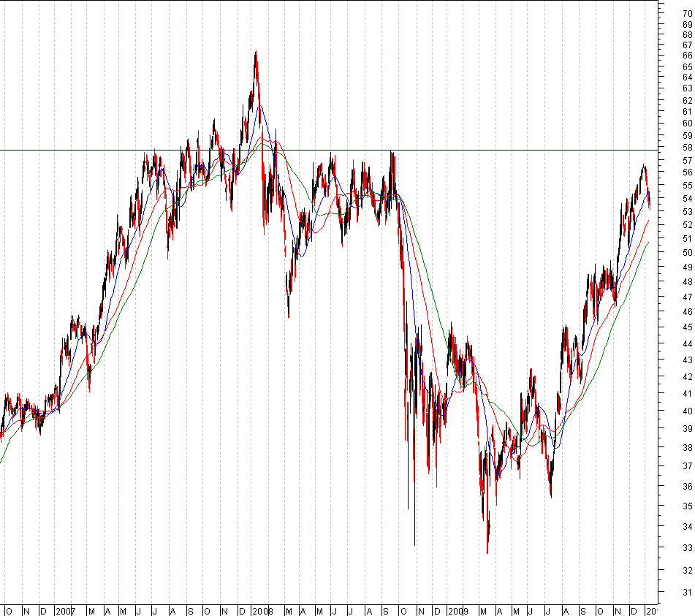Select the 41 value on the price axis
Viewport: 695px width, 616px height.
coord(688,394)
